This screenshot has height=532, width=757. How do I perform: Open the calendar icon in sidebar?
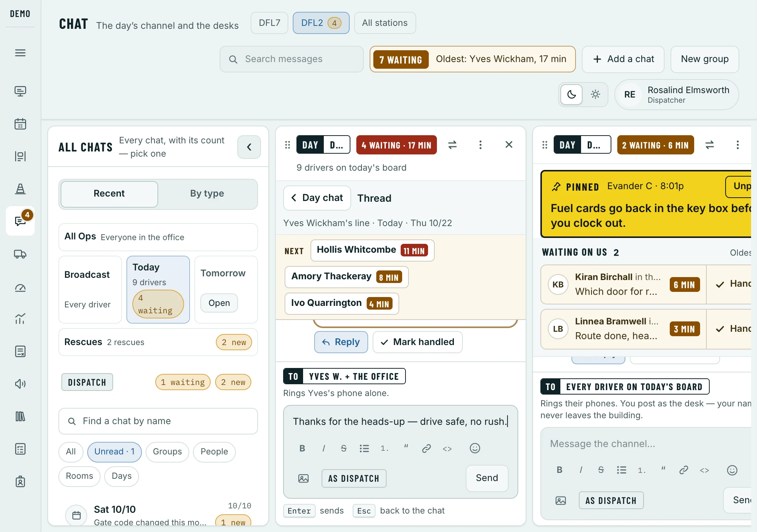[x=20, y=124]
